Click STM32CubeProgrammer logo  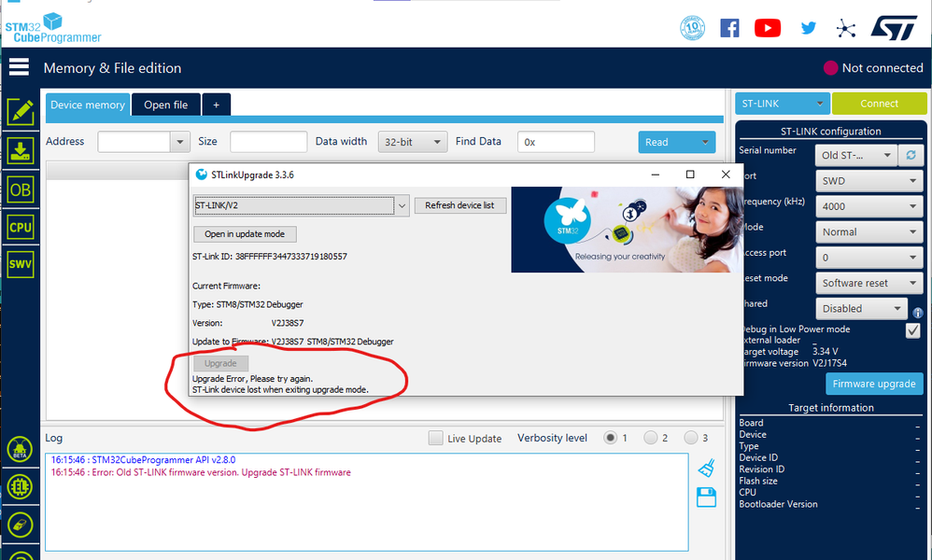point(53,29)
